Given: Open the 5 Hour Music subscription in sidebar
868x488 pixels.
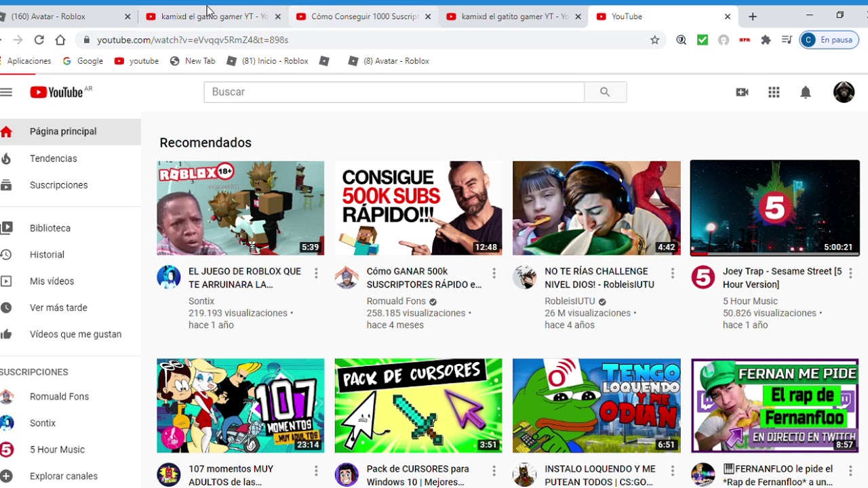Looking at the screenshot, I should pos(71,449).
